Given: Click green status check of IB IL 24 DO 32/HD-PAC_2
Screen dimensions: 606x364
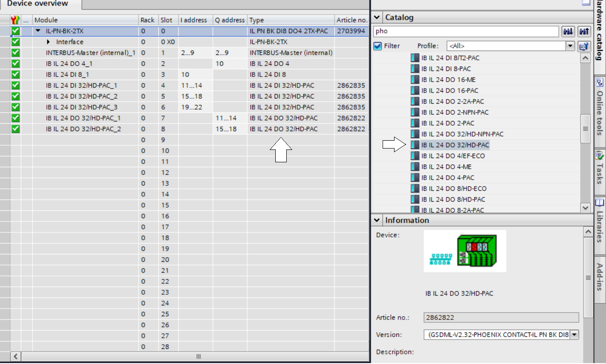Looking at the screenshot, I should coord(16,129).
